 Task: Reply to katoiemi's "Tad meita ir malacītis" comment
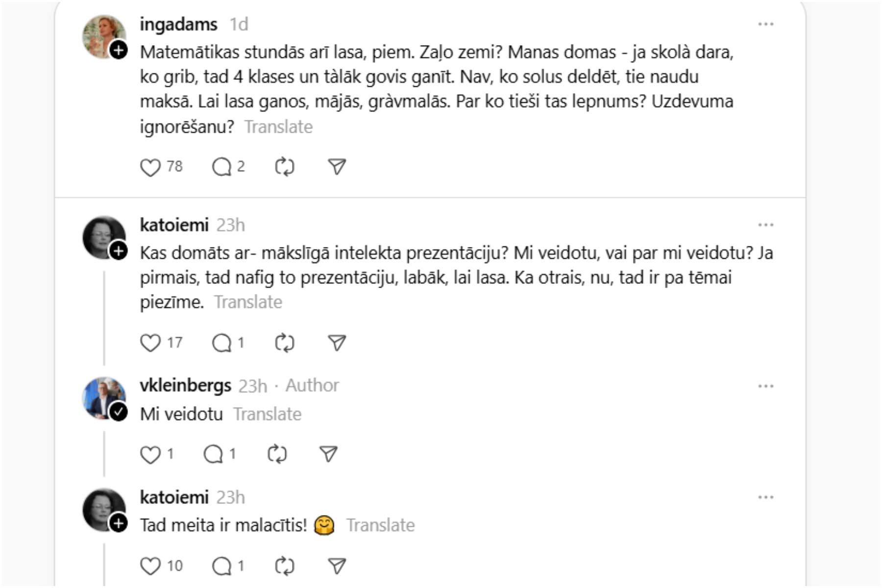(221, 566)
